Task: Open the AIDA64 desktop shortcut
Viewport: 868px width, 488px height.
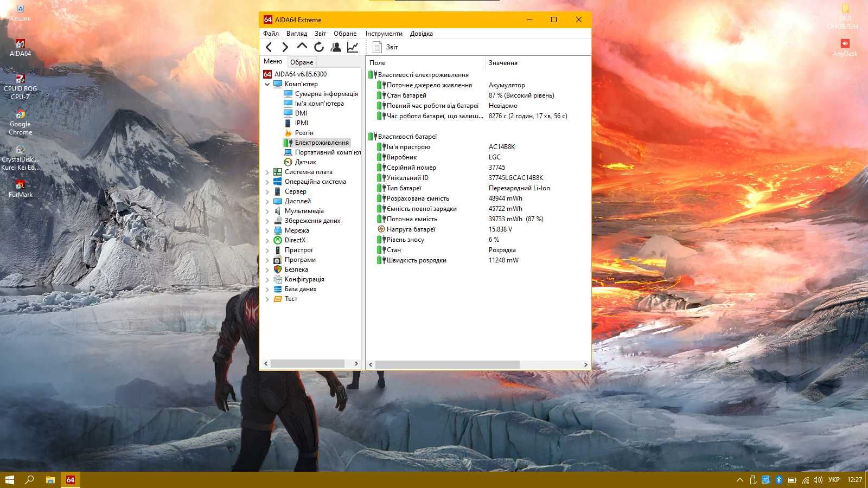Action: click(x=20, y=48)
